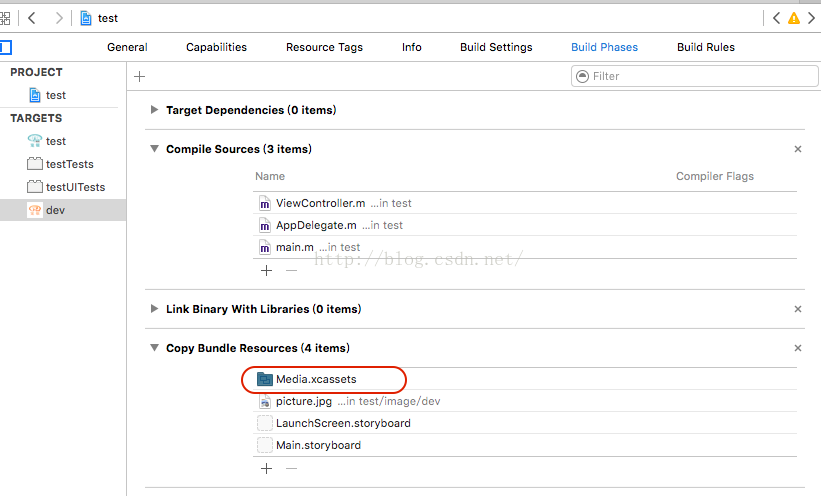Select the testUITests target
Viewport: 821px width, 496px height.
[x=75, y=187]
